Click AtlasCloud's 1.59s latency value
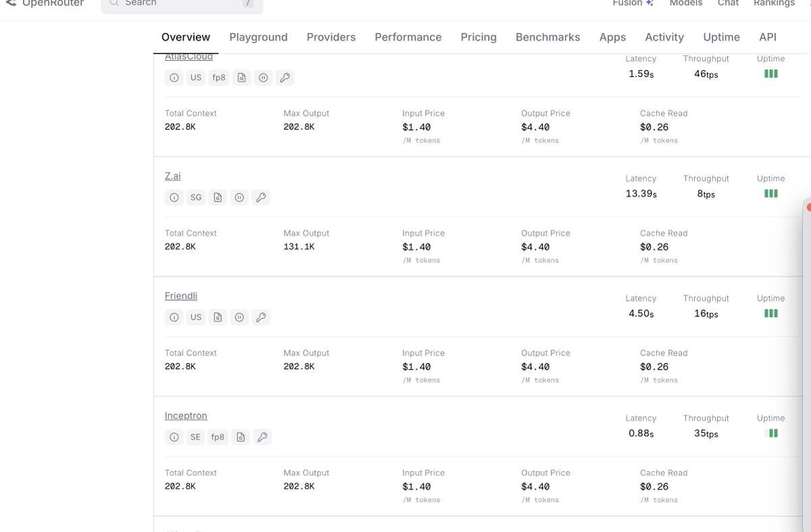This screenshot has width=811, height=532. pos(641,74)
